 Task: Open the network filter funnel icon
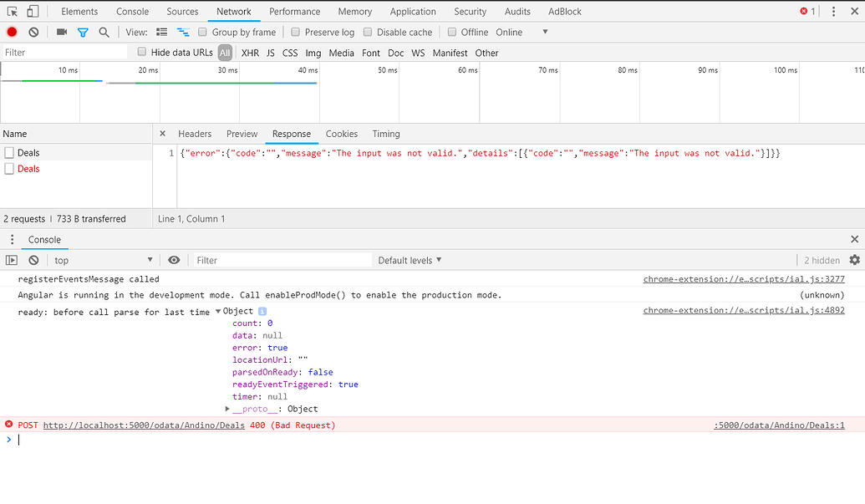tap(83, 32)
